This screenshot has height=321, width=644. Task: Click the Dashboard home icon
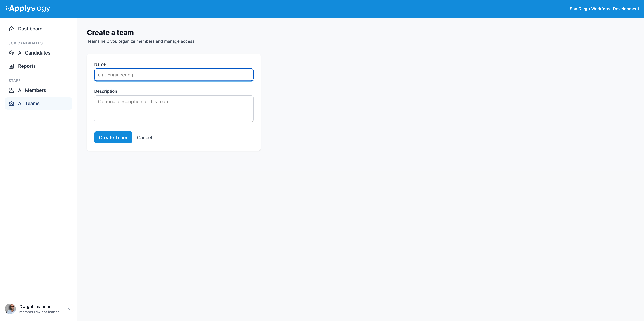(12, 29)
